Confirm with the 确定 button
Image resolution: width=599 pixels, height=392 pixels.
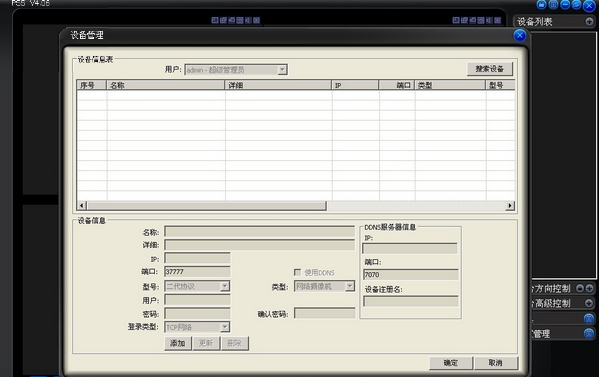(451, 363)
